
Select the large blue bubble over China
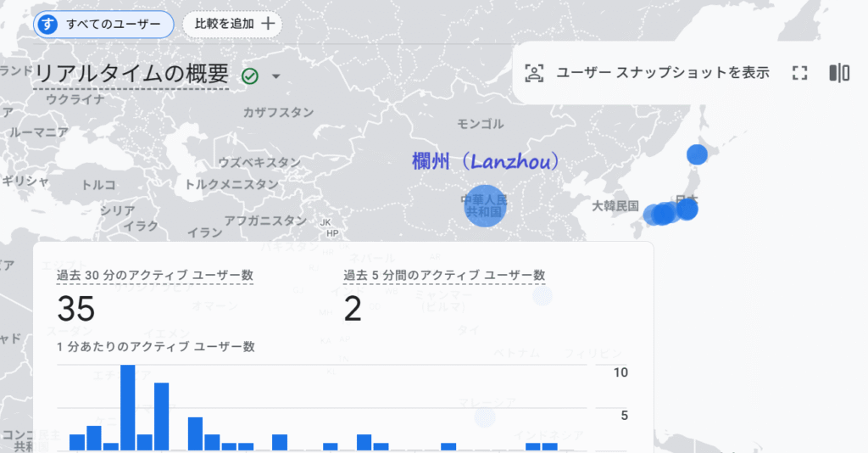click(484, 205)
